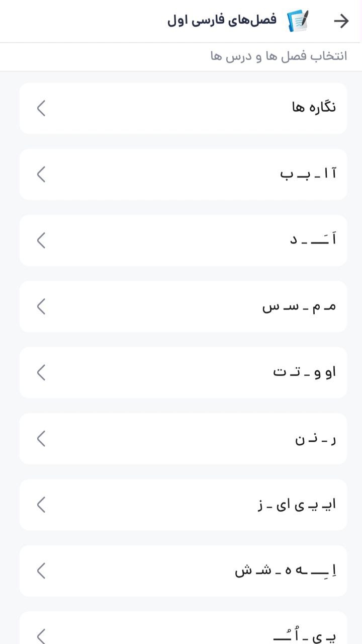Image resolution: width=362 pixels, height=644 pixels.
Task: Click the chevron beside اِ ـه ه ـ شـ ش
Action: click(x=41, y=571)
